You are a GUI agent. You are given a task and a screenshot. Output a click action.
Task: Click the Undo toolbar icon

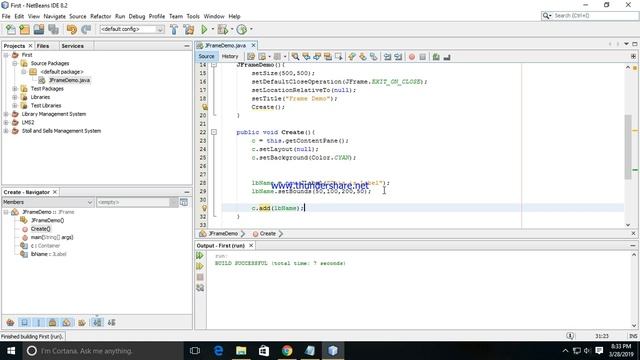tap(72, 29)
